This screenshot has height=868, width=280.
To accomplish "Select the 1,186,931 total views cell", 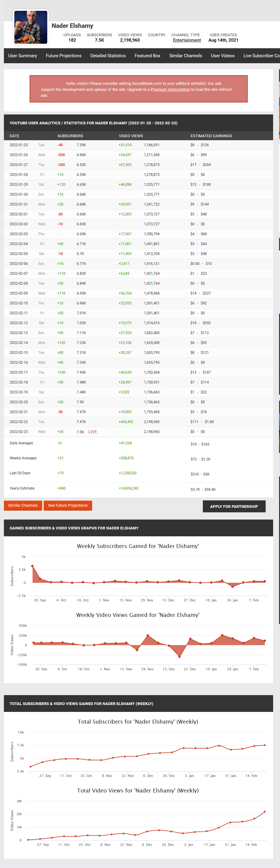I will click(x=152, y=145).
